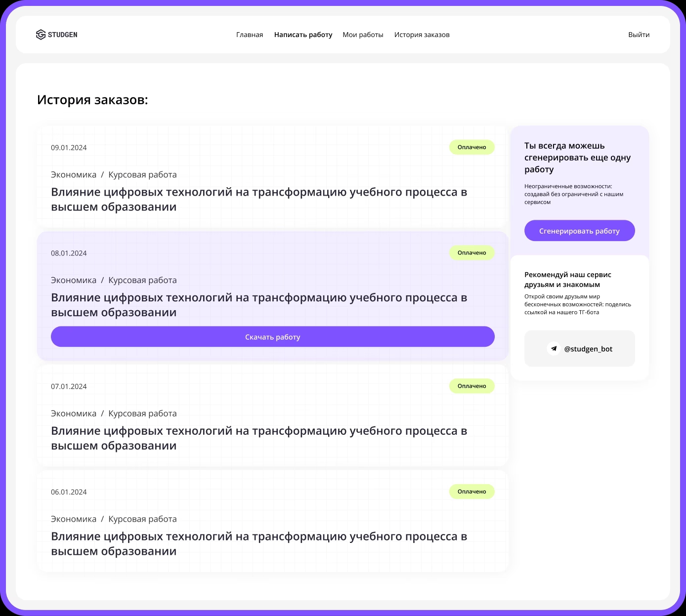
Task: Click Оплачено badge on 07.01.2024 order
Action: click(472, 386)
